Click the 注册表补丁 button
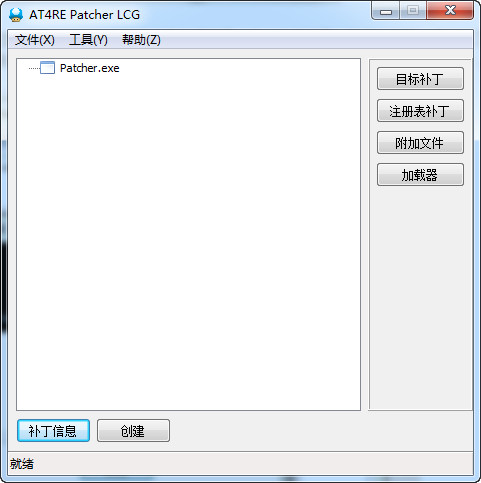 pyautogui.click(x=420, y=111)
